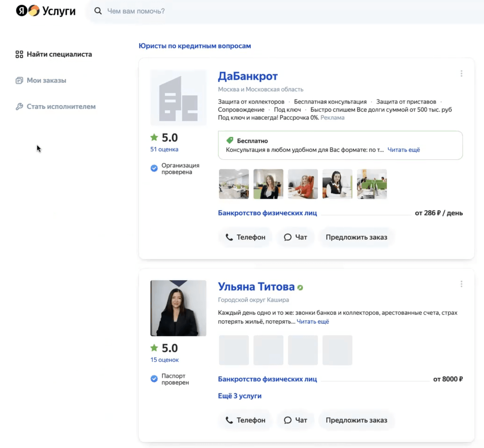Click the orders icon beside 'Мои заказы'
Viewport: 484px width, 448px height.
pyautogui.click(x=19, y=80)
